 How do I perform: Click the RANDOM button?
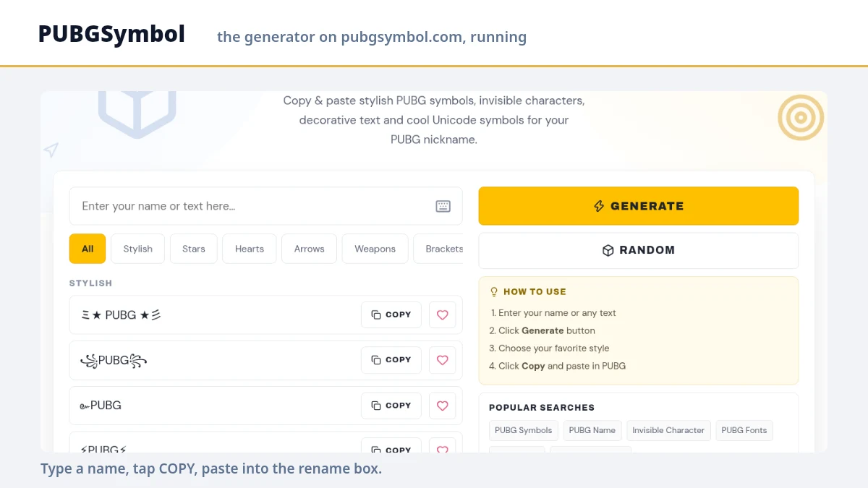[638, 250]
